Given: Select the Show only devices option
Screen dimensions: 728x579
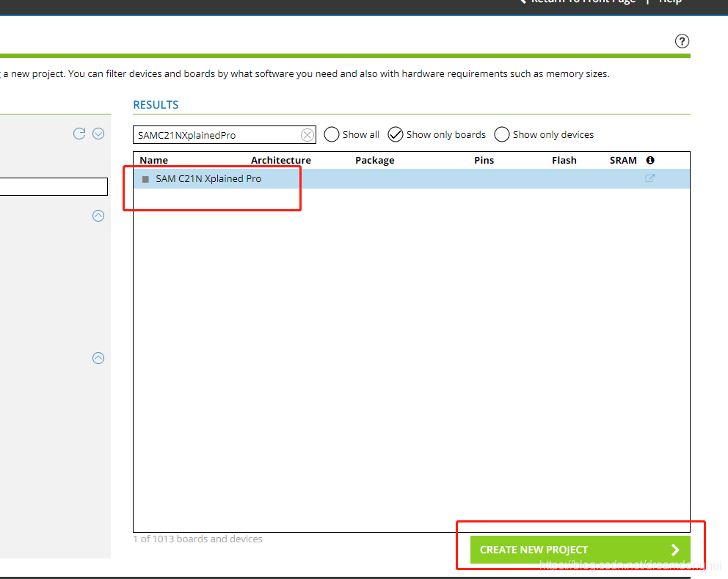Looking at the screenshot, I should coord(502,134).
